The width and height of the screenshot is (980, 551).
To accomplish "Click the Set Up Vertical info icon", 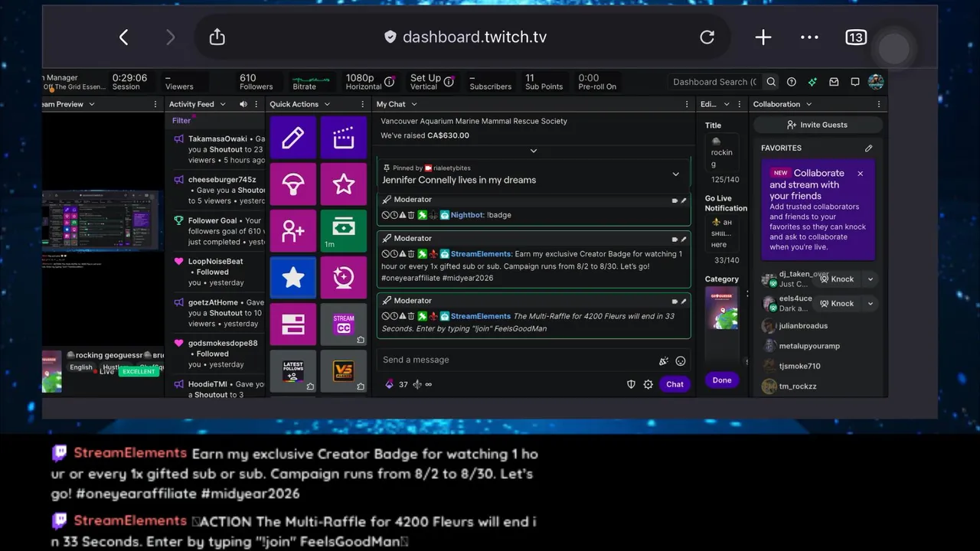I will pos(449,82).
